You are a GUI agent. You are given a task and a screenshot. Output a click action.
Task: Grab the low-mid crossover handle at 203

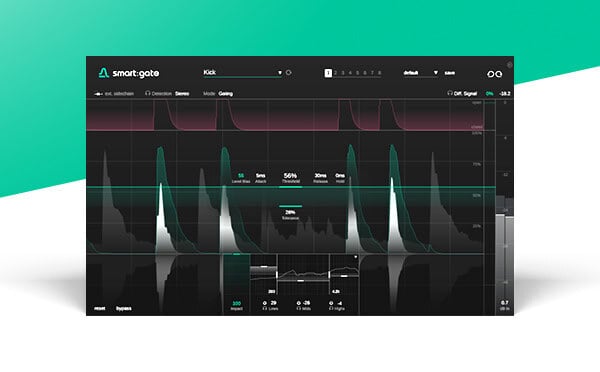click(277, 274)
